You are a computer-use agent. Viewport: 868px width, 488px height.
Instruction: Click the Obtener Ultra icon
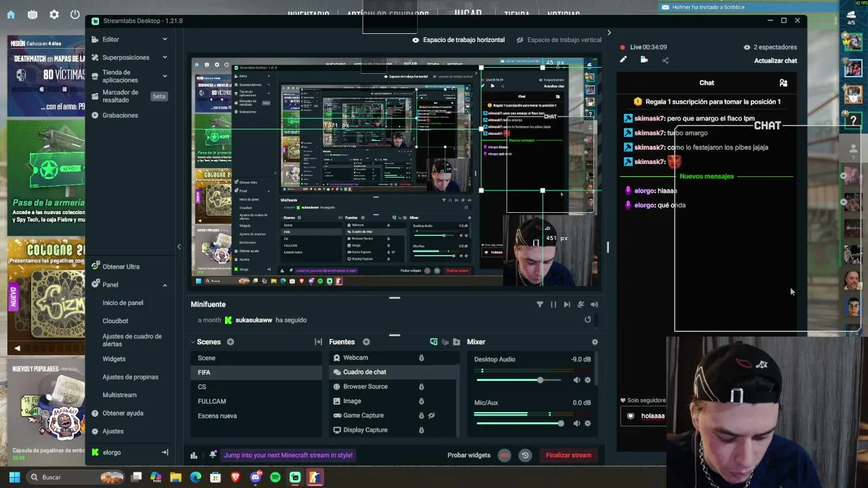pos(95,266)
